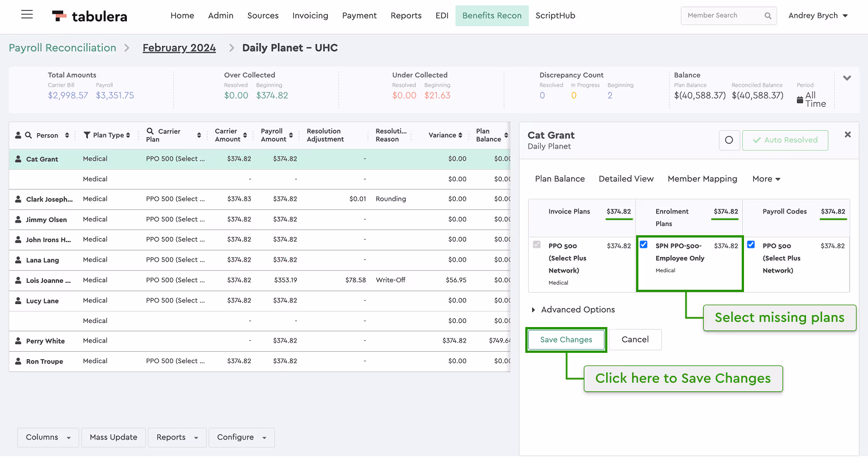868x459 pixels.
Task: Click Cancel button
Action: tap(635, 340)
